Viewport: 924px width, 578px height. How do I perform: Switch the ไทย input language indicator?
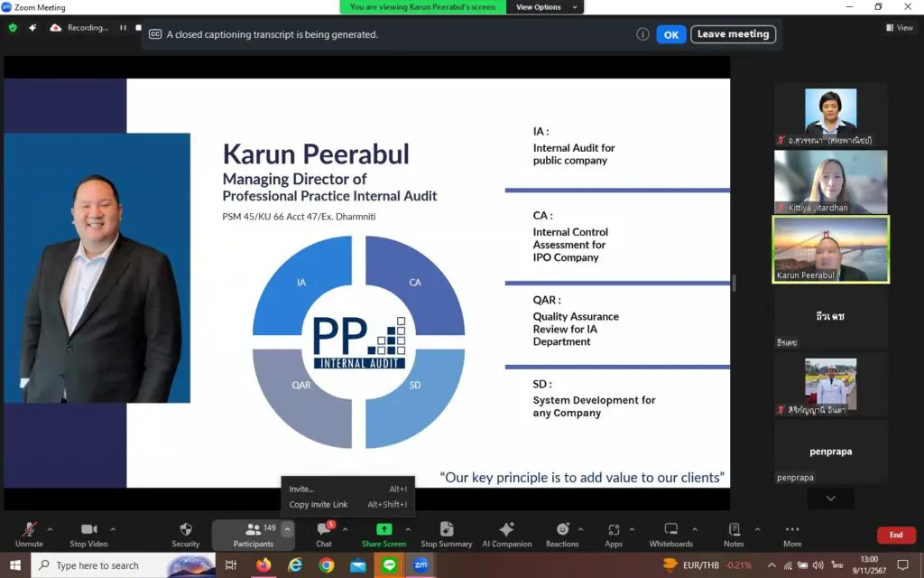click(x=837, y=565)
